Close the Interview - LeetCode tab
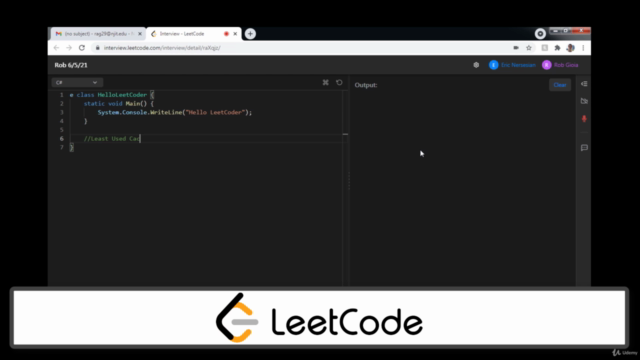This screenshot has height=360, width=640. [235, 34]
